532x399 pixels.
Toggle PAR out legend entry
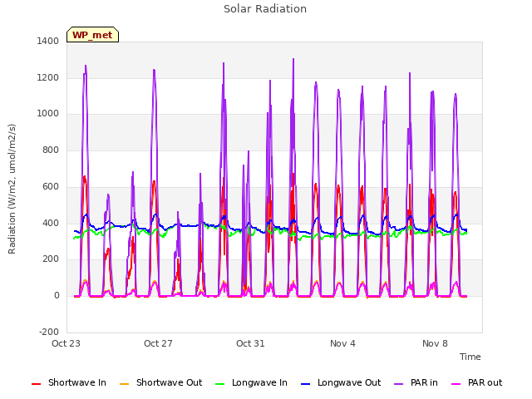click(x=476, y=382)
